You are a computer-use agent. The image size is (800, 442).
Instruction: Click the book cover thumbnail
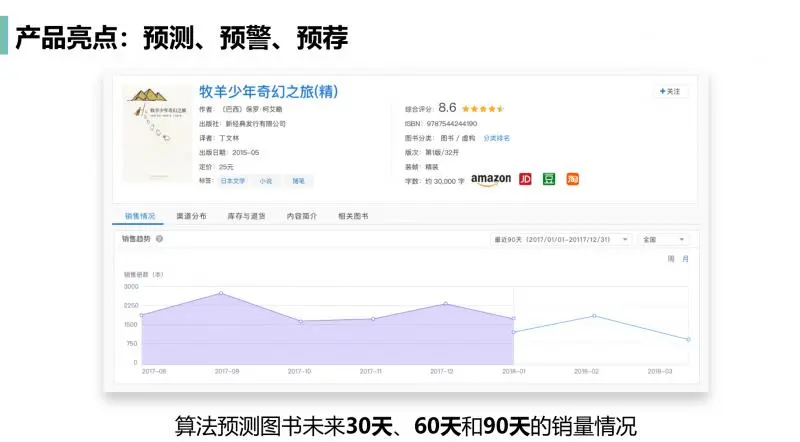coord(158,134)
